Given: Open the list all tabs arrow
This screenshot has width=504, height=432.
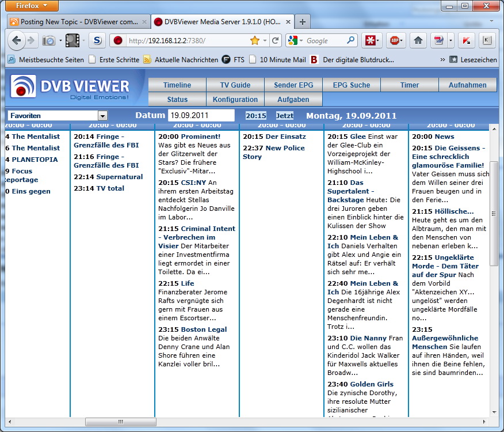Looking at the screenshot, I should pos(491,21).
